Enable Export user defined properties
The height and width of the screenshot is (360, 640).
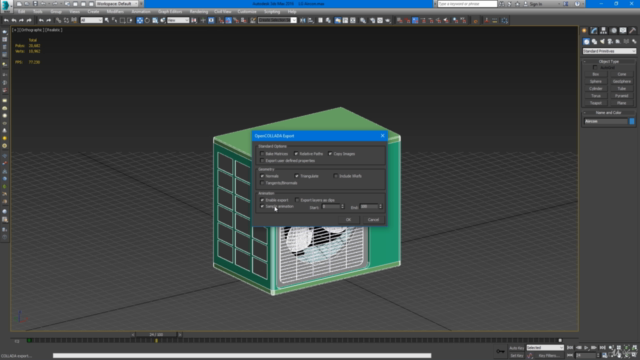(x=262, y=161)
